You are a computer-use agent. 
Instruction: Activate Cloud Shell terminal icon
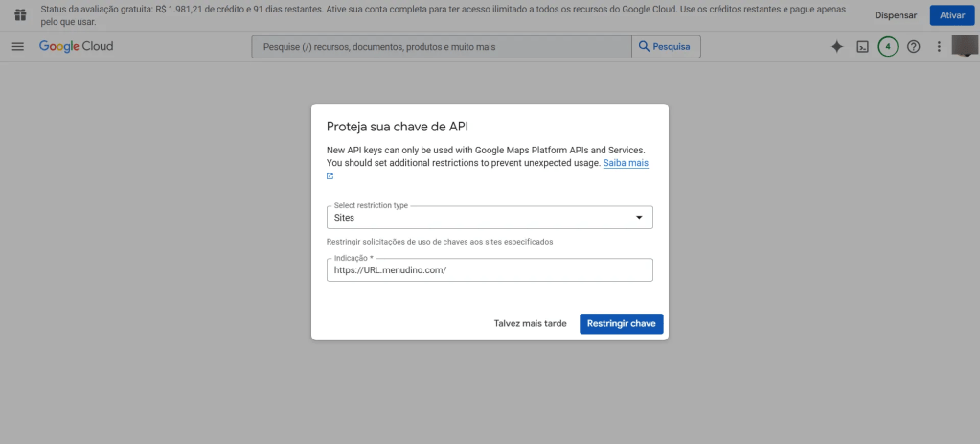(862, 47)
